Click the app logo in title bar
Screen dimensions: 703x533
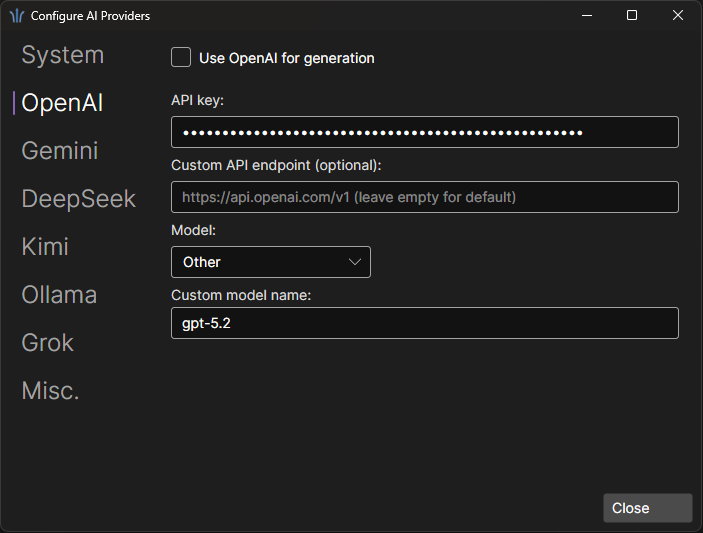tap(17, 16)
